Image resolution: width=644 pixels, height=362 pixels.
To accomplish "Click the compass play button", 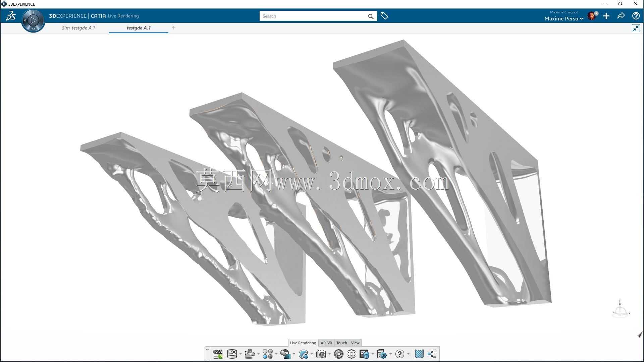I will [x=33, y=20].
